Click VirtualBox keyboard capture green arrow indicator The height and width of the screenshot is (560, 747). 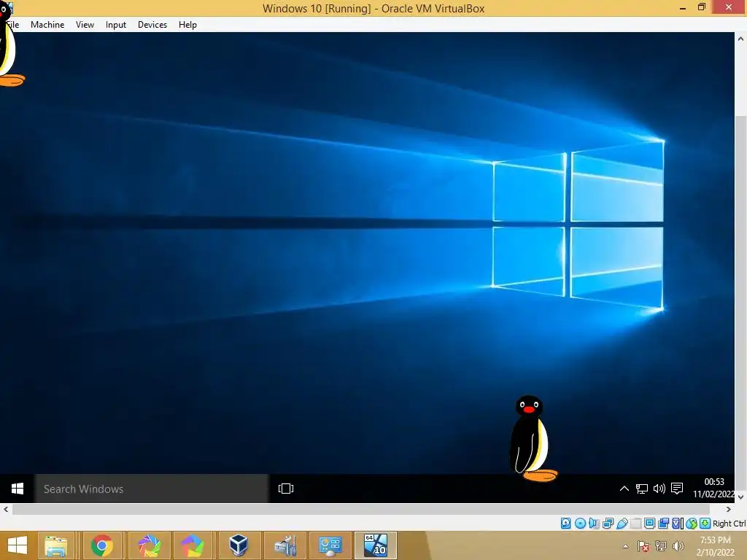[x=705, y=524]
